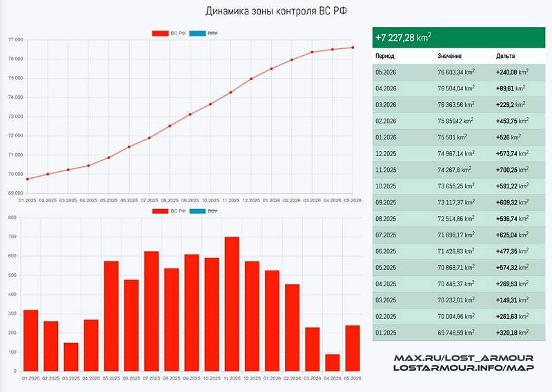Click the Период column header
Image resolution: width=552 pixels, height=392 pixels.
click(x=385, y=56)
